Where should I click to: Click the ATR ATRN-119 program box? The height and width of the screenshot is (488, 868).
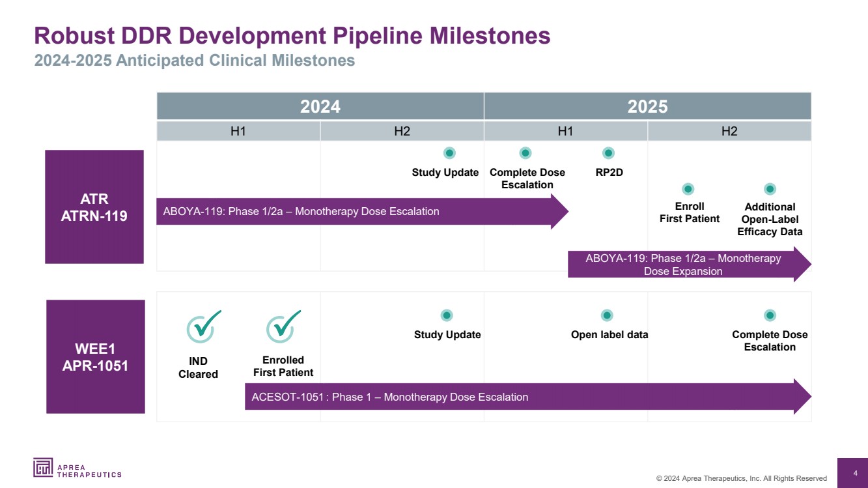94,207
